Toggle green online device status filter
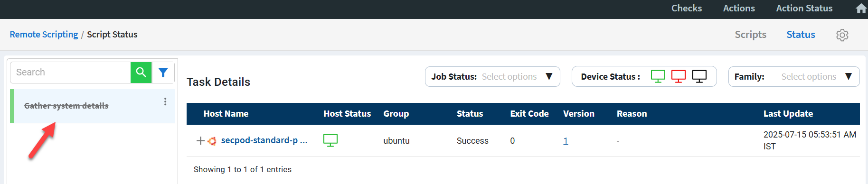Image resolution: width=868 pixels, height=184 pixels. click(658, 76)
